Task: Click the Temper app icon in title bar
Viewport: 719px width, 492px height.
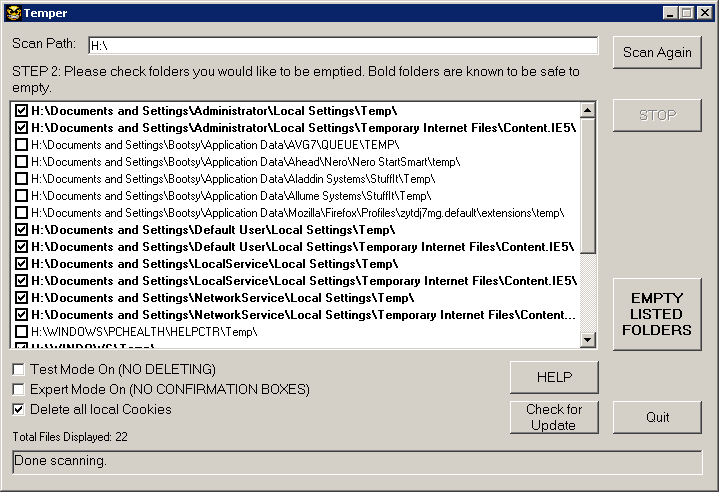Action: tap(12, 12)
